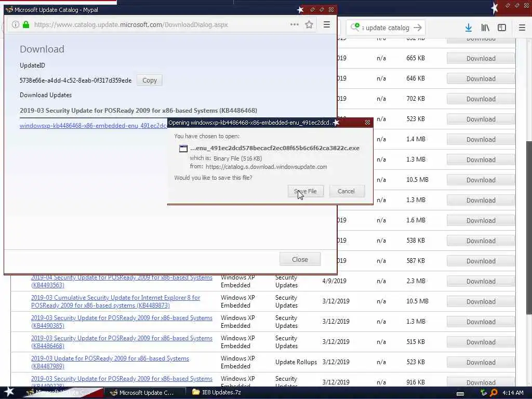Click the catalog.s.download.windowsupdate.com source text
Image resolution: width=532 pixels, height=399 pixels.
tap(267, 167)
